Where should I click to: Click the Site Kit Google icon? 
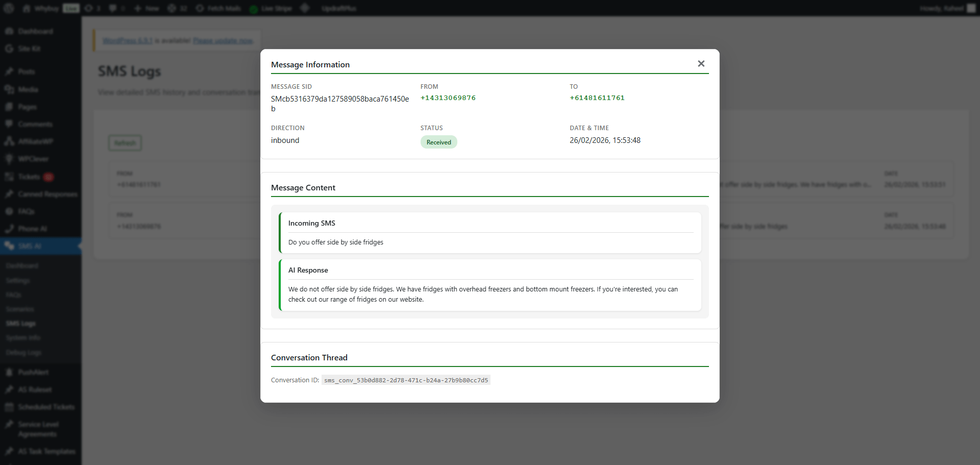(9, 48)
